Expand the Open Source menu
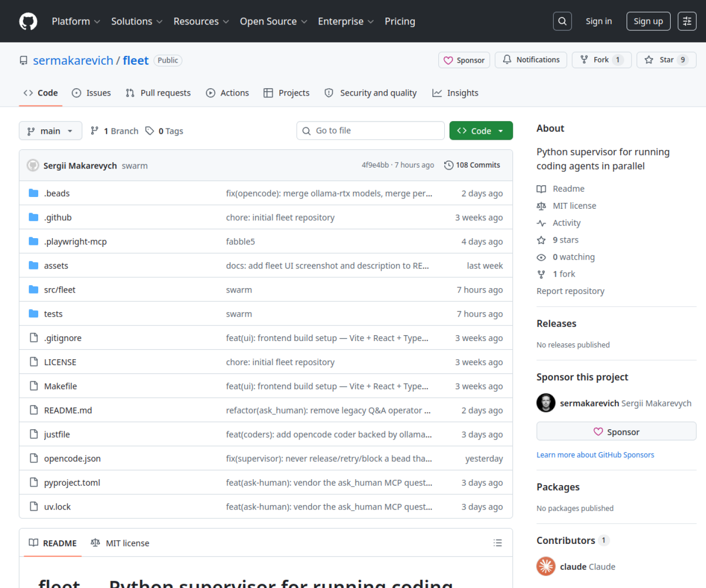The width and height of the screenshot is (706, 588). tap(274, 22)
